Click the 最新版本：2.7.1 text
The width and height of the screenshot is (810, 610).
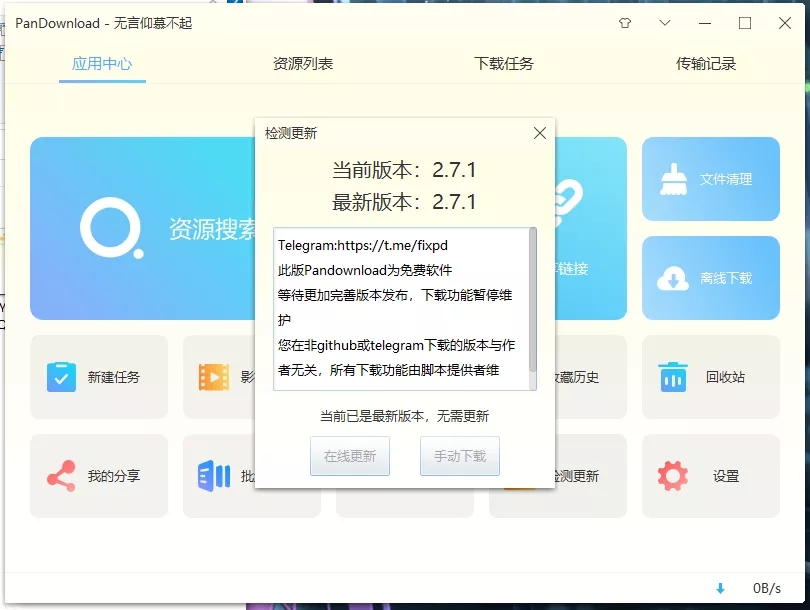point(404,202)
